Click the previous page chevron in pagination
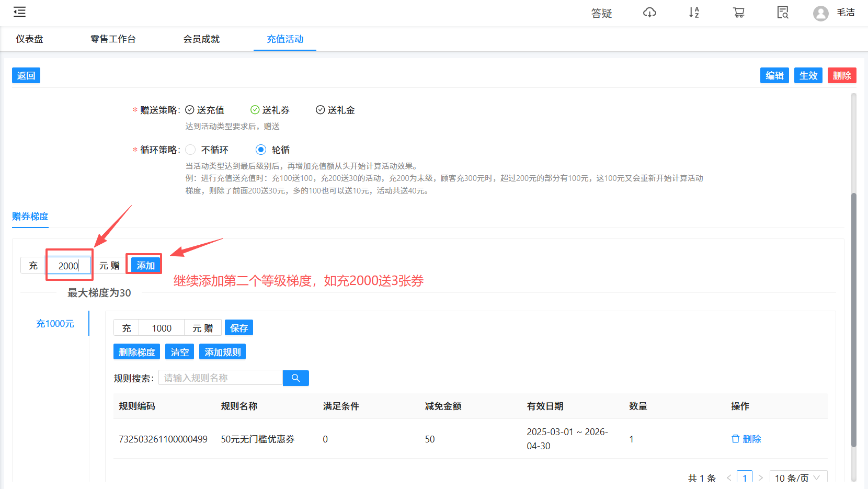 [x=729, y=477]
